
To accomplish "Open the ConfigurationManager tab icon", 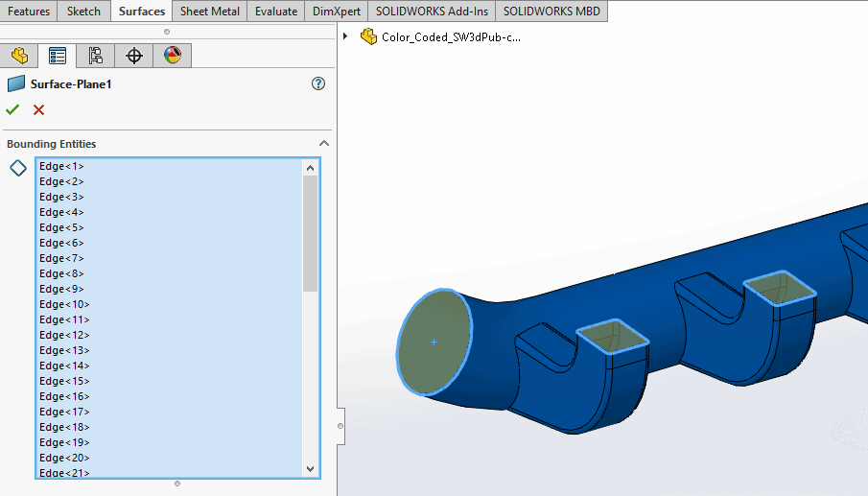I will pos(96,56).
